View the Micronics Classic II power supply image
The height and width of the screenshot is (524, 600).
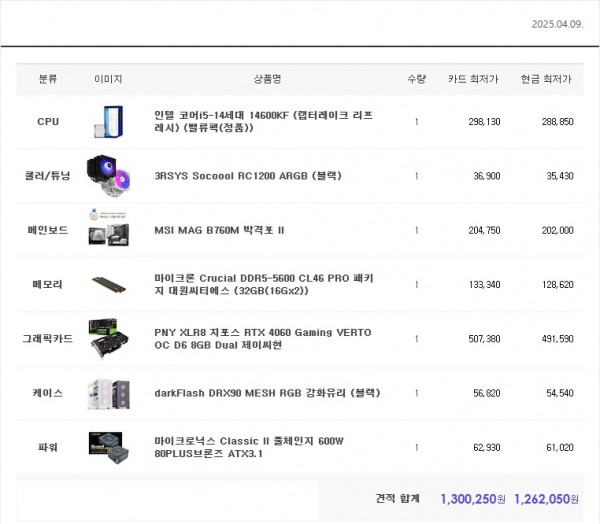(x=108, y=447)
